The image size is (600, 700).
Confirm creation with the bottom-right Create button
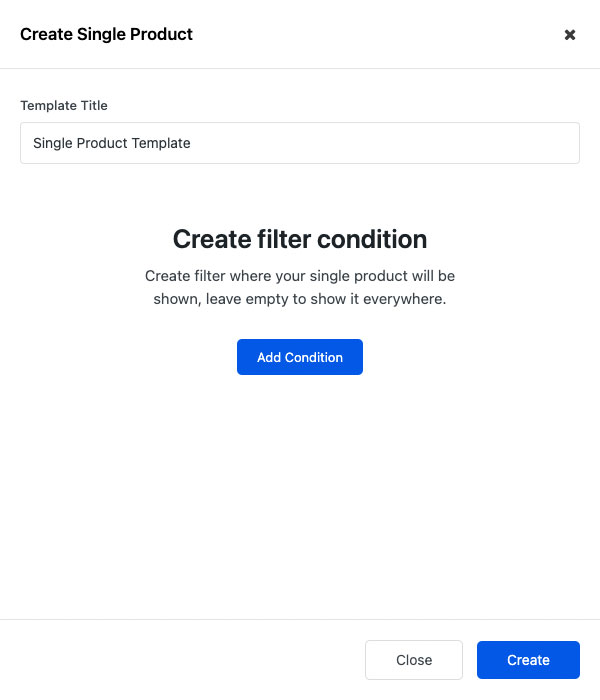pyautogui.click(x=528, y=660)
